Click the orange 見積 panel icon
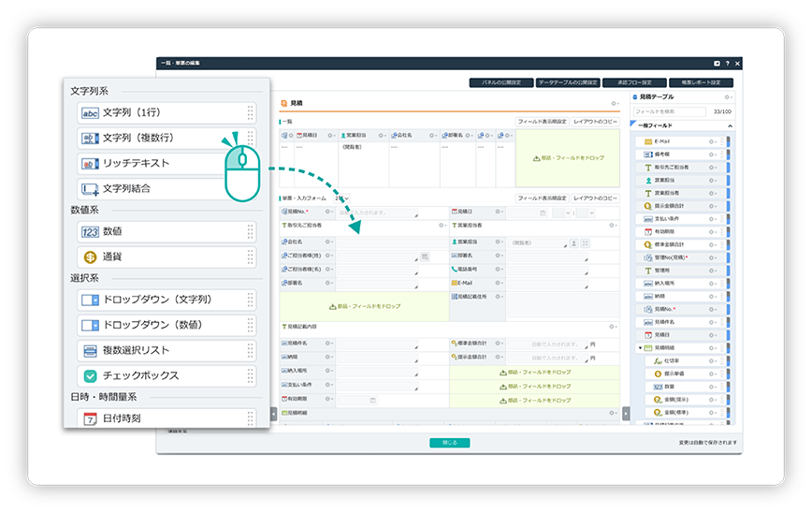812x513 pixels. click(283, 103)
